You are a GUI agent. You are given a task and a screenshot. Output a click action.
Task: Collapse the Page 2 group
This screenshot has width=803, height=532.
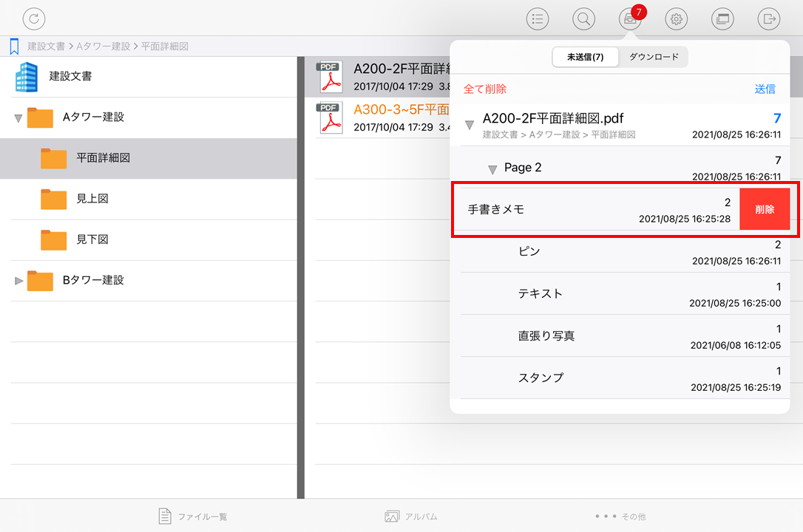[492, 169]
